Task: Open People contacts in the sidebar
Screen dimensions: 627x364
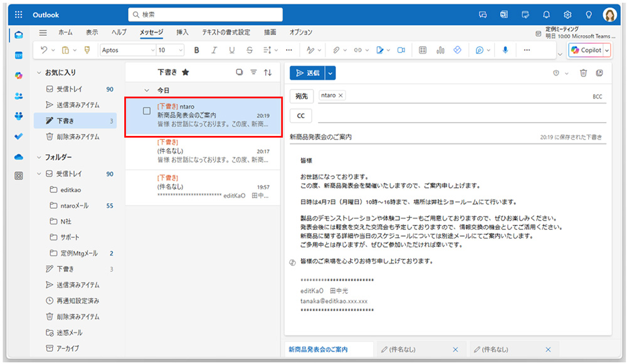Action: (x=18, y=96)
